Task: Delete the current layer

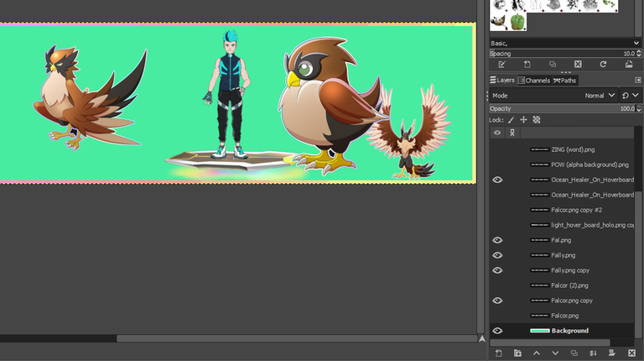Action: [x=631, y=353]
